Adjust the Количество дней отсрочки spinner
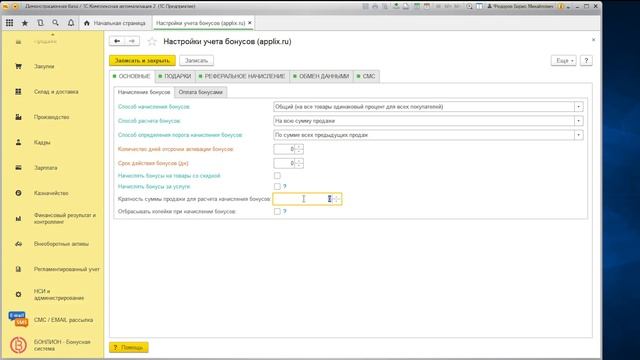Image resolution: width=640 pixels, height=360 pixels. 299,149
